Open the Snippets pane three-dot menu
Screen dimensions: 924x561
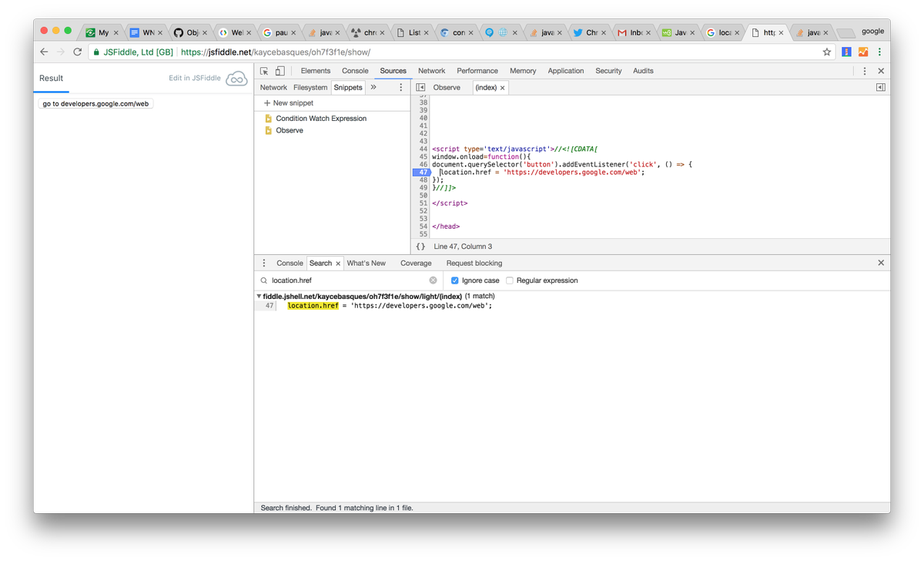click(x=400, y=88)
